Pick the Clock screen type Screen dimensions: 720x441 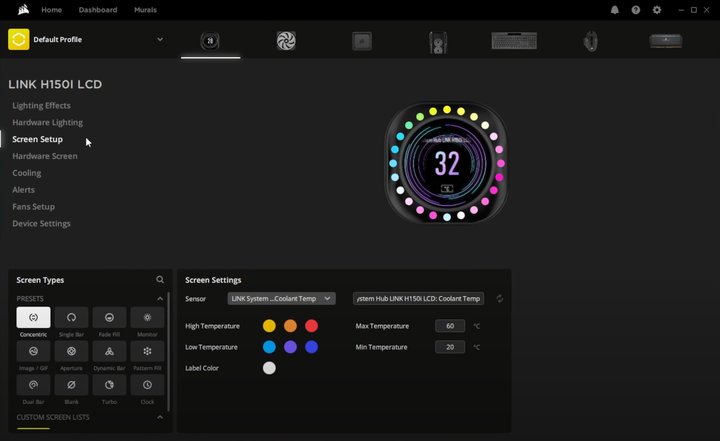[x=147, y=385]
